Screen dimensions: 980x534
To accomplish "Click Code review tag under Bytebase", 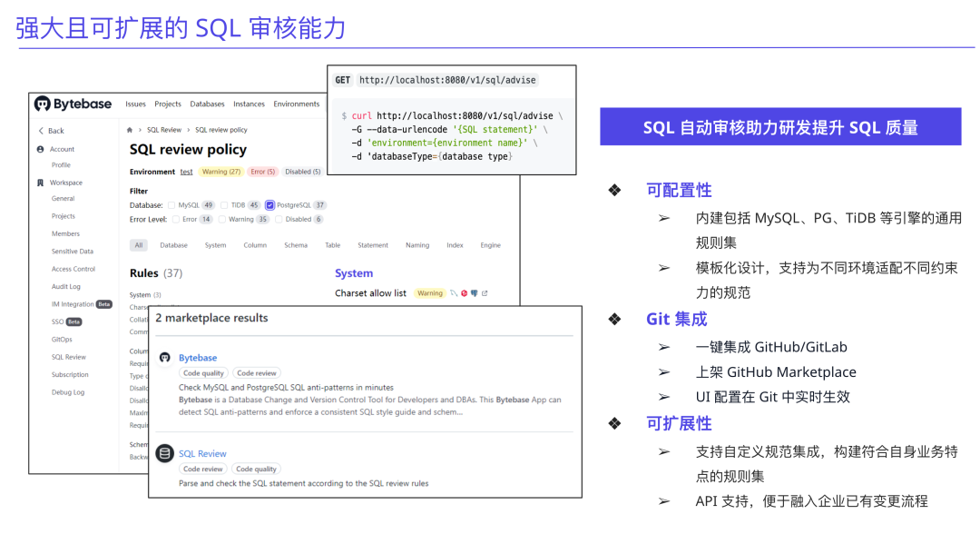I will coord(256,373).
